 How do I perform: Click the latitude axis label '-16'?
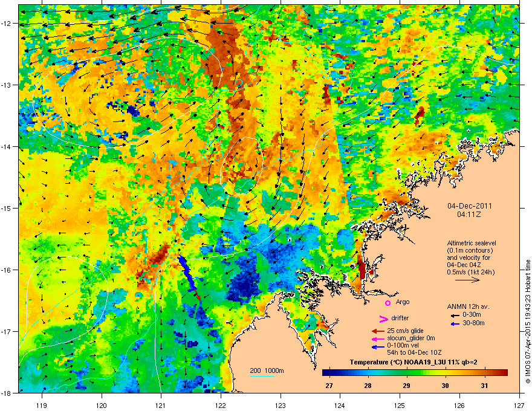coord(6,270)
